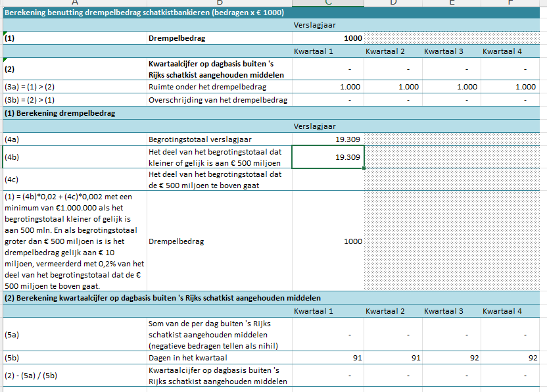The width and height of the screenshot is (547, 392).
Task: Select 'kleiner of gelijk is aan € 500 miljoen' cell
Action: (x=220, y=157)
